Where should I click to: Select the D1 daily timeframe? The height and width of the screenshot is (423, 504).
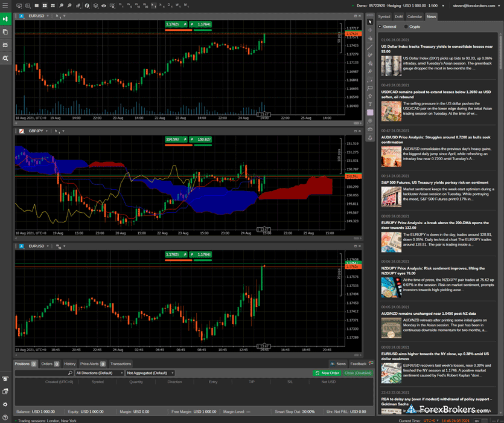170,5
